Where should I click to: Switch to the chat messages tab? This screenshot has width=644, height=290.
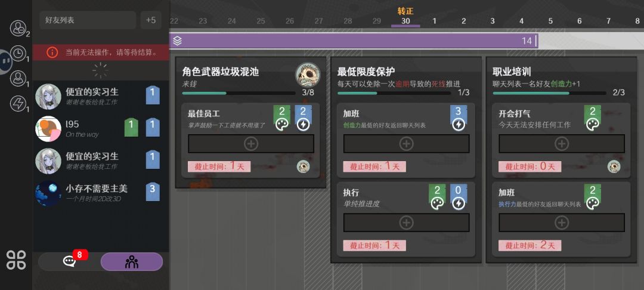[69, 262]
